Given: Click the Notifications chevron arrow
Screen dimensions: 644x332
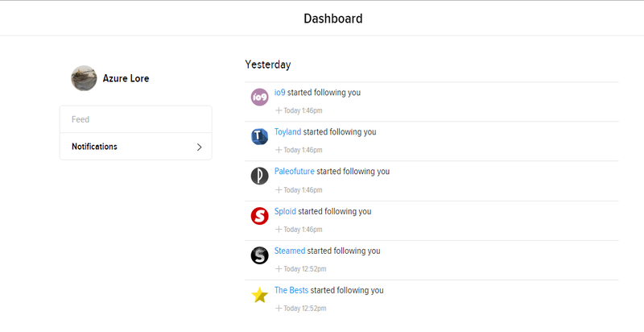Looking at the screenshot, I should [x=200, y=147].
